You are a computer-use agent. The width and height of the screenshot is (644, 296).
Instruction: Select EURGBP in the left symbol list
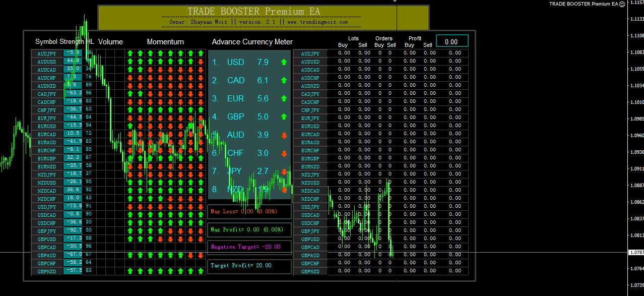click(x=47, y=158)
